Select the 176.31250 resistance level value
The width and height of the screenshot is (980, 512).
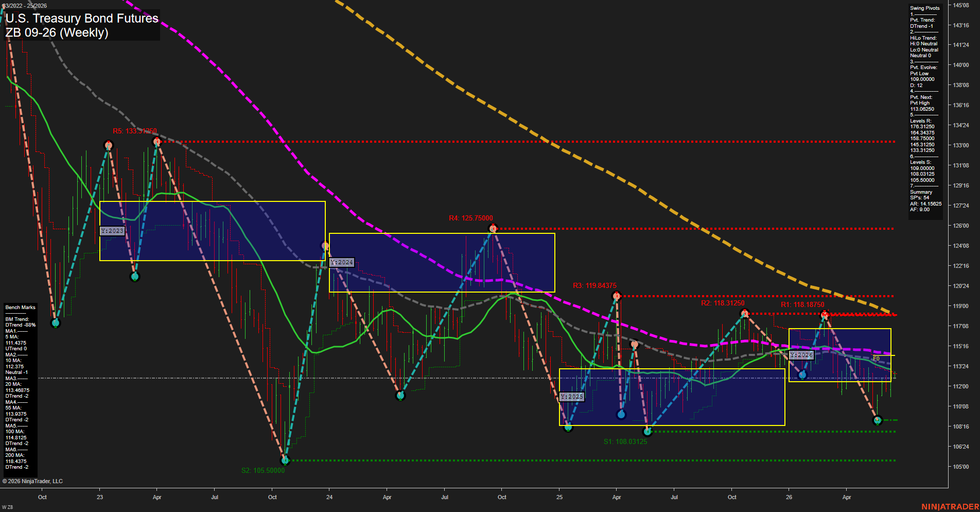point(922,127)
